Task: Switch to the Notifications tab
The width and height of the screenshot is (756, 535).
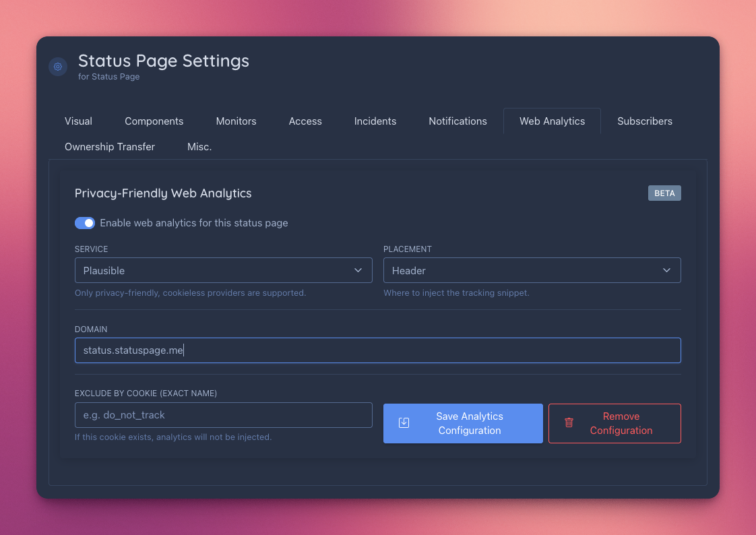Action: pyautogui.click(x=458, y=121)
